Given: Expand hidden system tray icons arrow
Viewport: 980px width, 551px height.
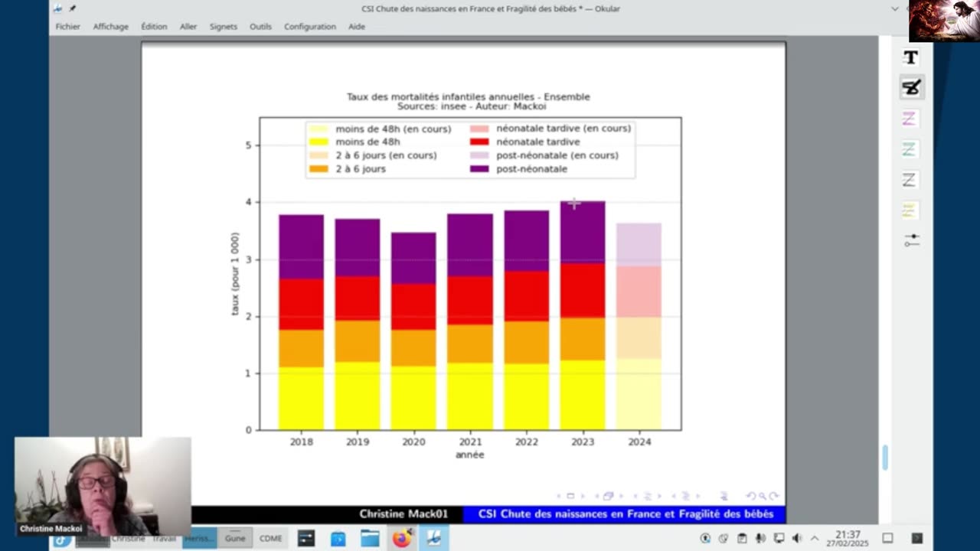Looking at the screenshot, I should [815, 538].
